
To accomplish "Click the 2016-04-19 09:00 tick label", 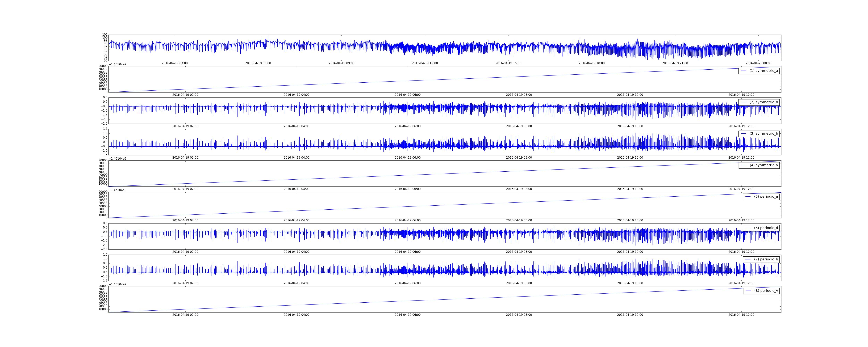I will [341, 63].
